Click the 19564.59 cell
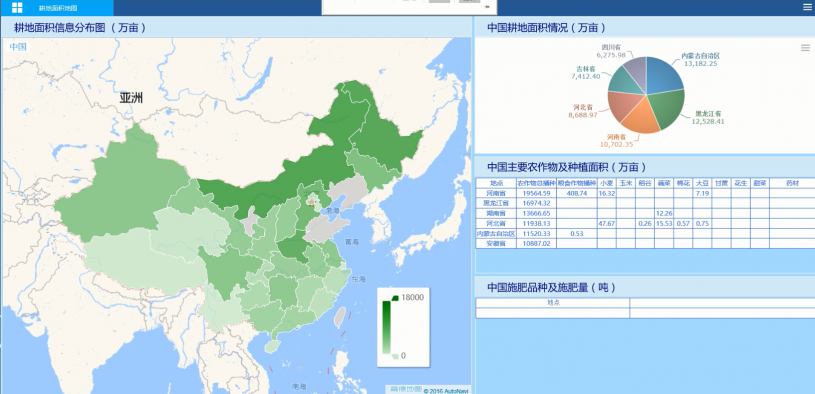This screenshot has height=394, width=815. point(536,193)
